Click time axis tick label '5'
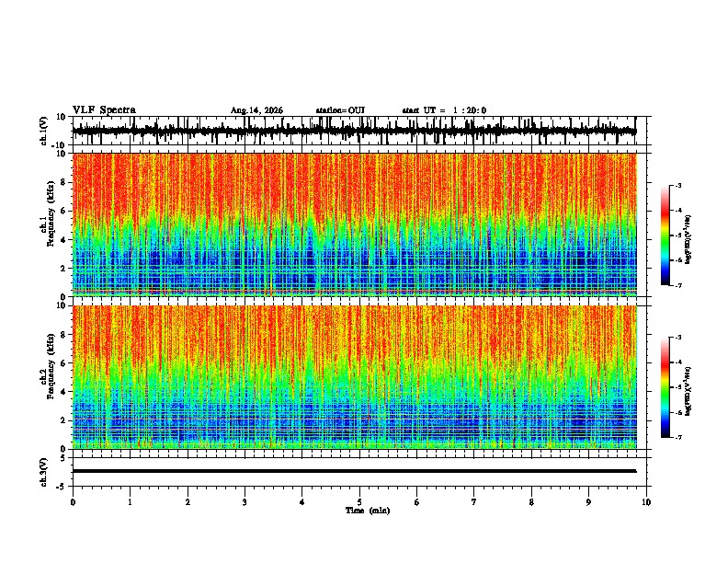 (359, 502)
